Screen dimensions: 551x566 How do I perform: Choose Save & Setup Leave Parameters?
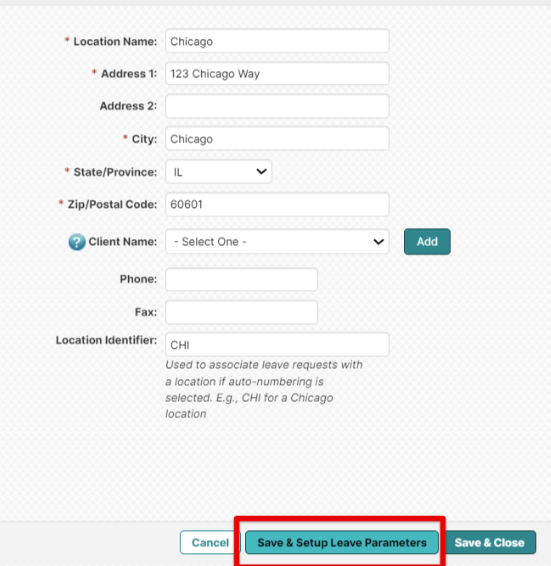342,542
